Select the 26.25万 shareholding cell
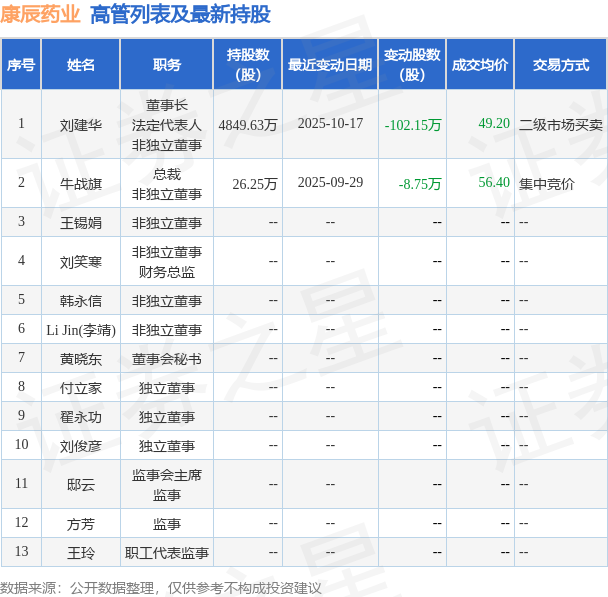608x597 pixels. (255, 184)
